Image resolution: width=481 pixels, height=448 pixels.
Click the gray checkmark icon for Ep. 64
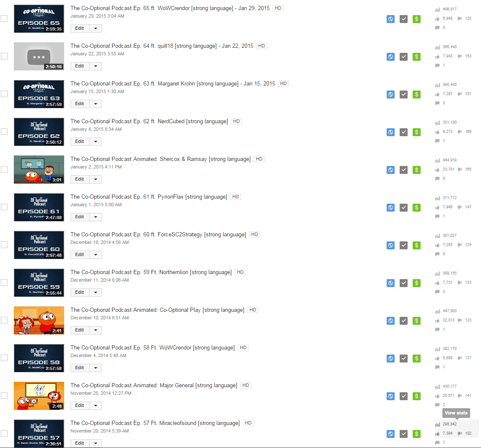tap(404, 57)
